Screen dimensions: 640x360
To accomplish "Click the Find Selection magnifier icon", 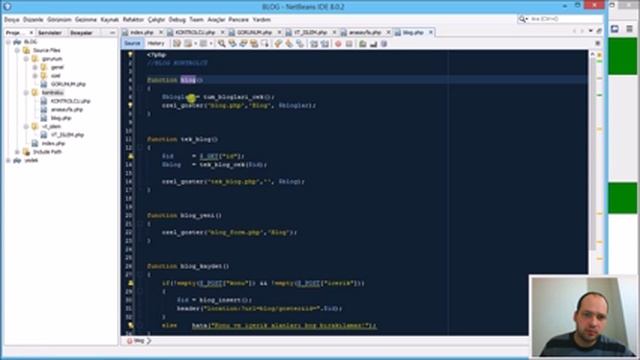I will coord(222,43).
